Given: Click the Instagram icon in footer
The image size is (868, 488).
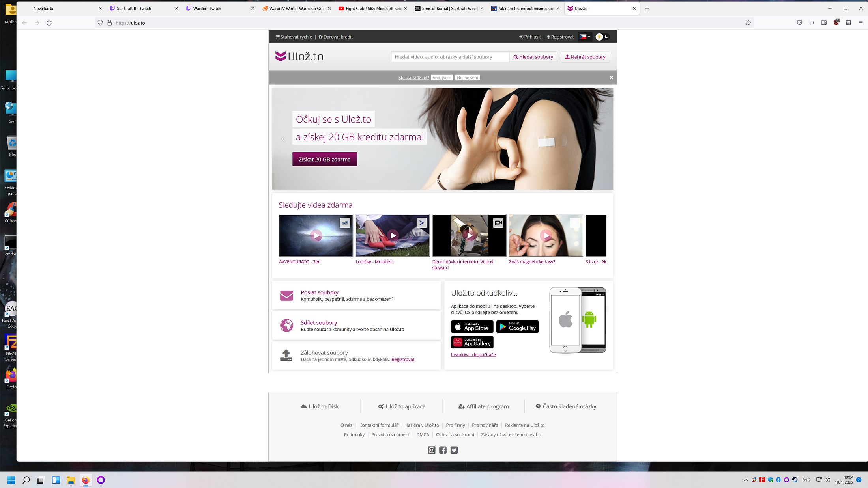Looking at the screenshot, I should (432, 450).
